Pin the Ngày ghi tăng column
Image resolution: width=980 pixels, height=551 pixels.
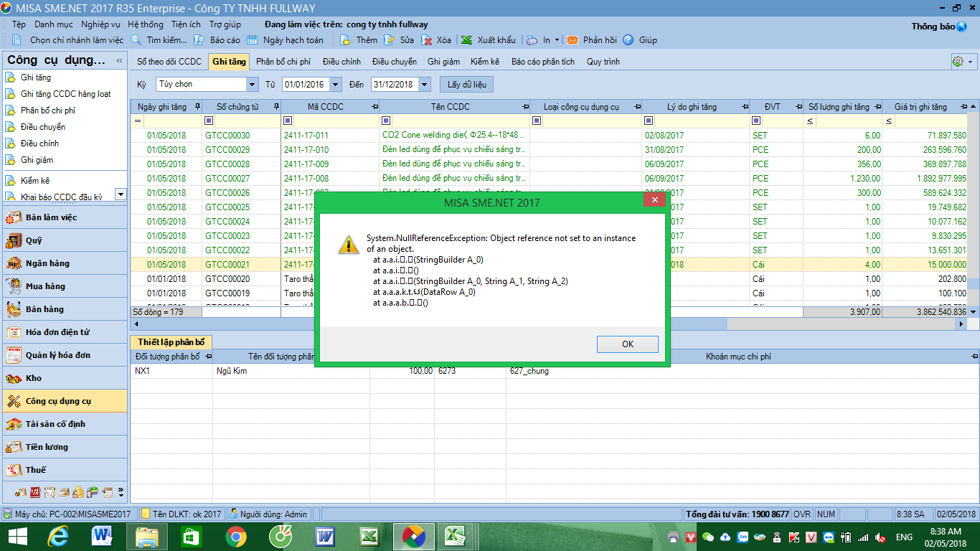point(197,107)
